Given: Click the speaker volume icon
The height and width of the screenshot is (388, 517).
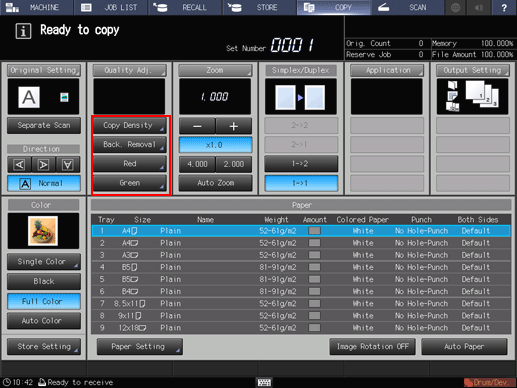Looking at the screenshot, I should point(479,7).
